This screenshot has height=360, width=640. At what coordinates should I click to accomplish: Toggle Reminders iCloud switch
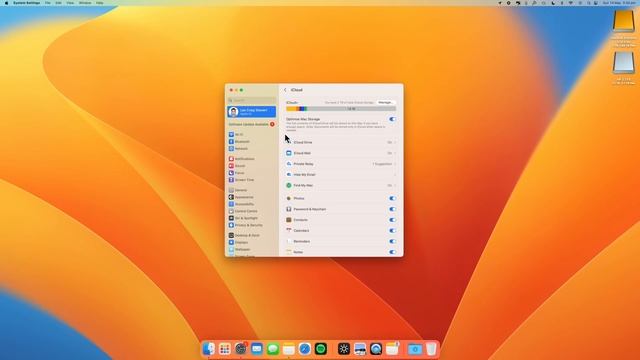point(392,241)
